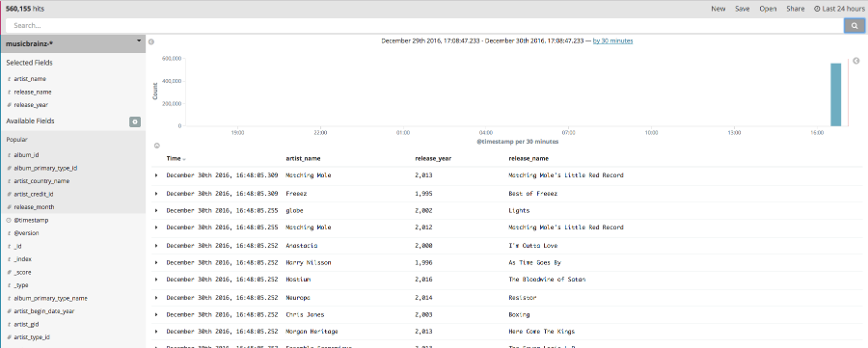Click the 'Lights' release name cell
The image size is (868, 348).
coord(519,210)
